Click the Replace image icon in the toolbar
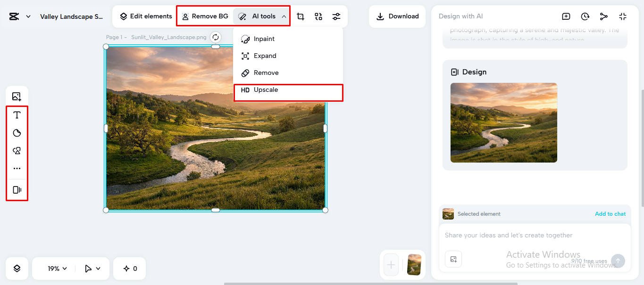644x285 pixels. (318, 16)
